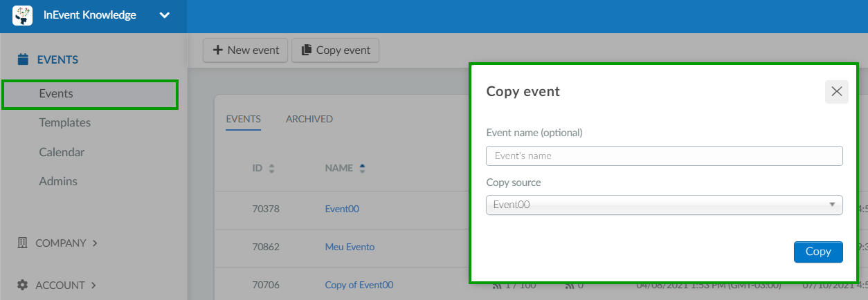Open the EVENTS section calendar icon
868x300 pixels.
24,59
